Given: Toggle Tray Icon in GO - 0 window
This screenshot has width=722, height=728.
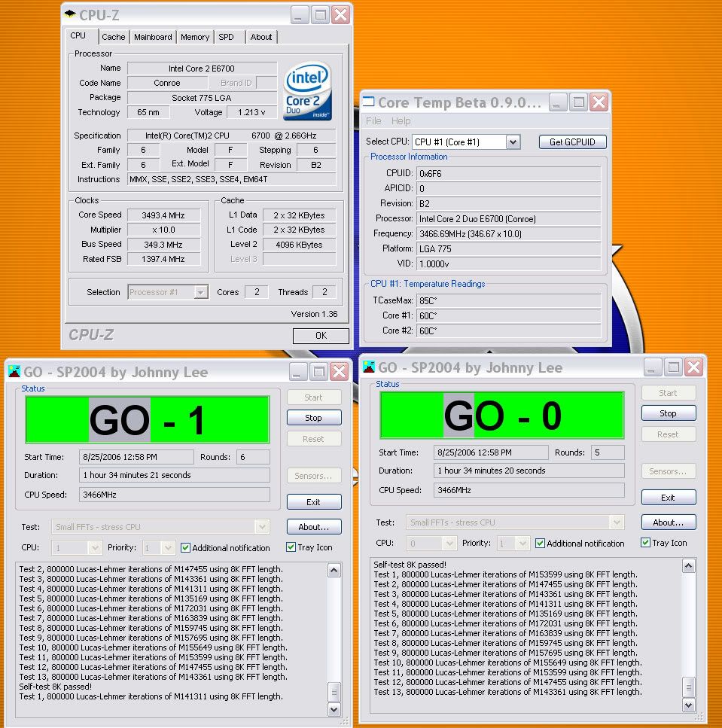Looking at the screenshot, I should [645, 542].
